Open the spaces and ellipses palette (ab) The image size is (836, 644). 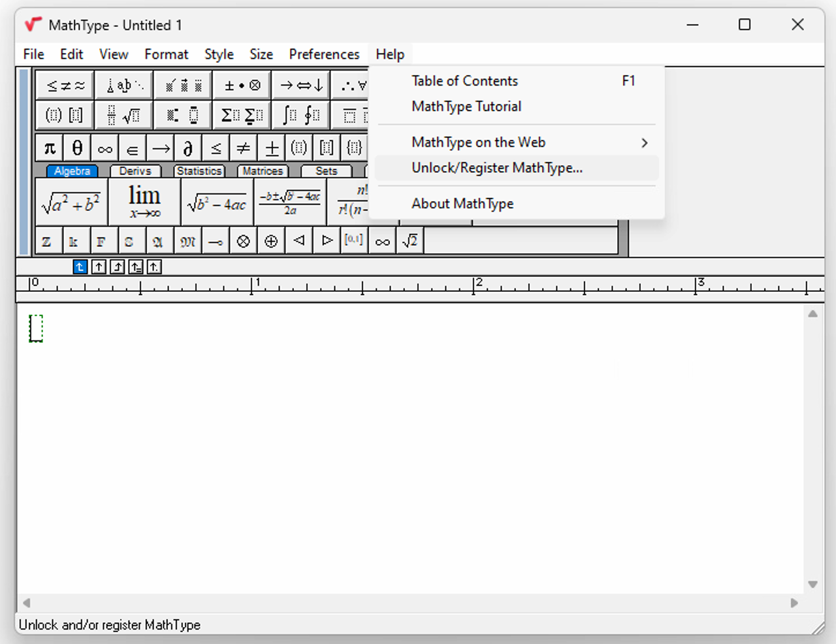[124, 85]
